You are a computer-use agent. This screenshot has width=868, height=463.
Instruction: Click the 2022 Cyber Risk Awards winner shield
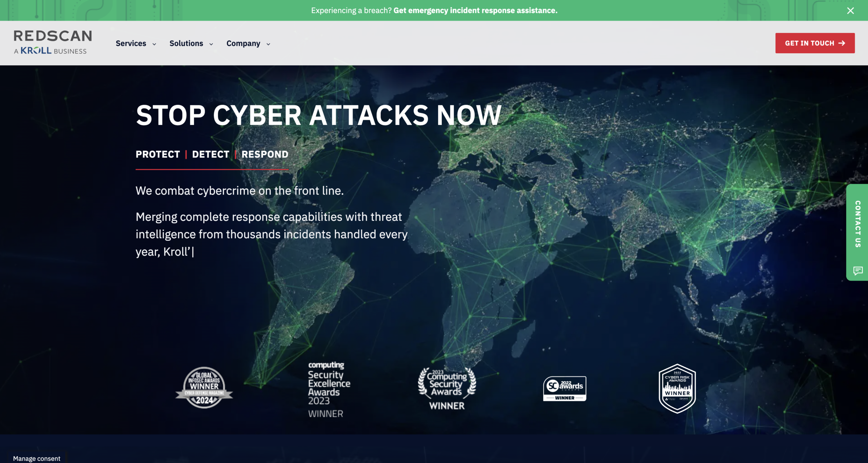pos(677,388)
